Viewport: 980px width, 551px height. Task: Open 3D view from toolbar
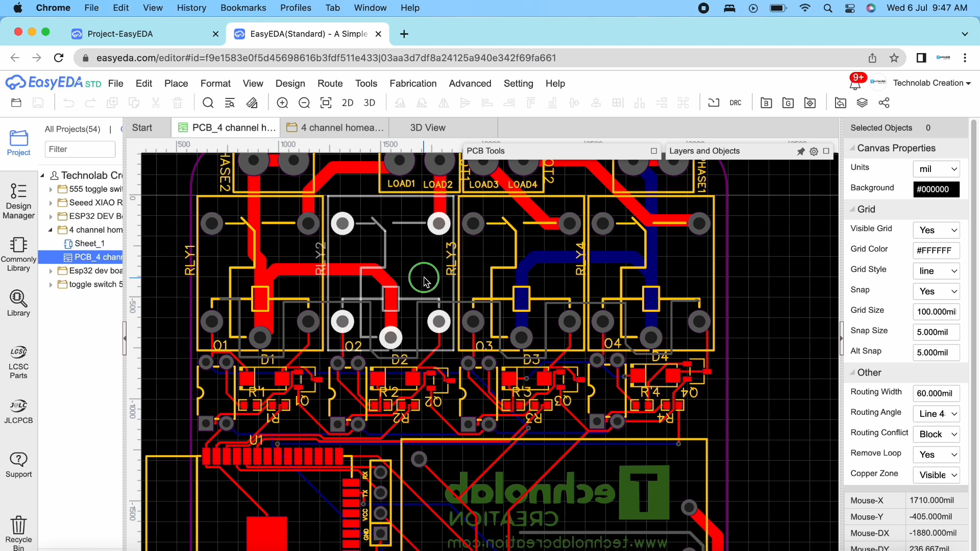coord(370,103)
